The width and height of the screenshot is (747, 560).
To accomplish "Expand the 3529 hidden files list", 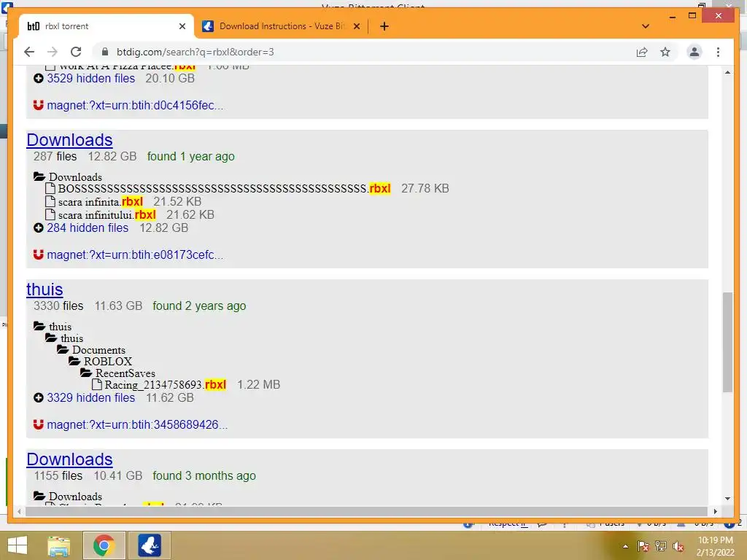I will coord(91,79).
